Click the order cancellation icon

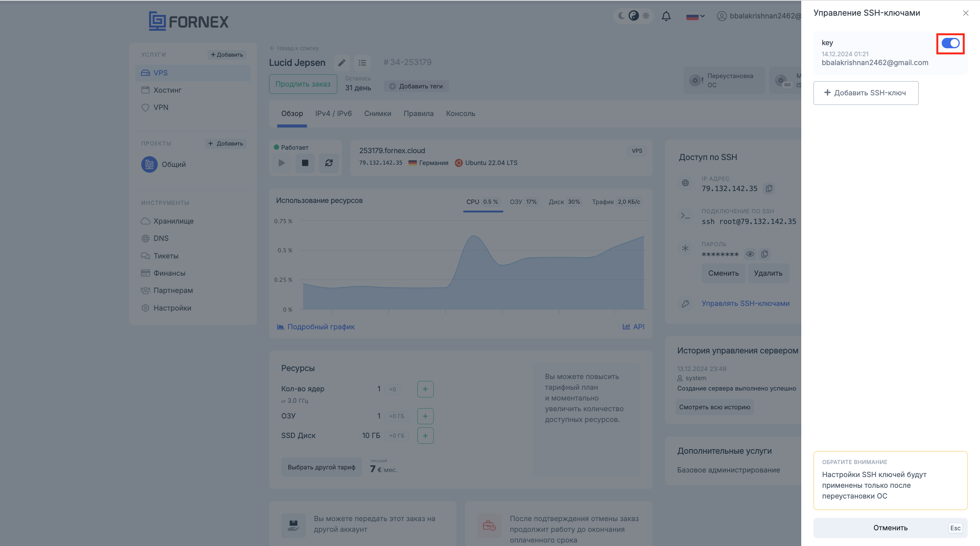pos(489,525)
